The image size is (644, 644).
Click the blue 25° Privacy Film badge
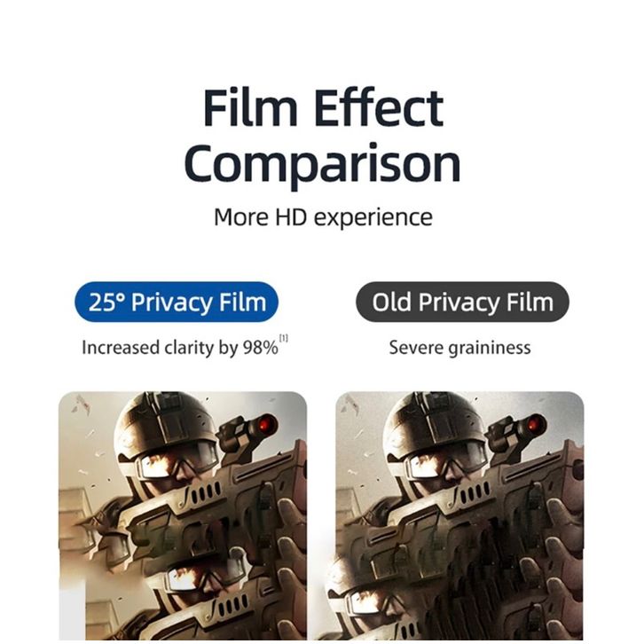click(177, 302)
